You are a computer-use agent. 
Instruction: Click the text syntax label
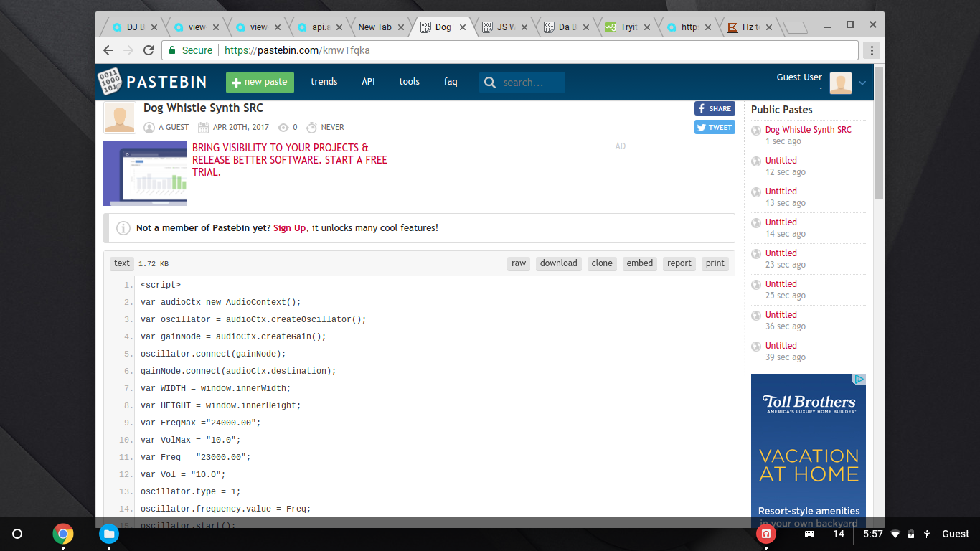(x=122, y=263)
